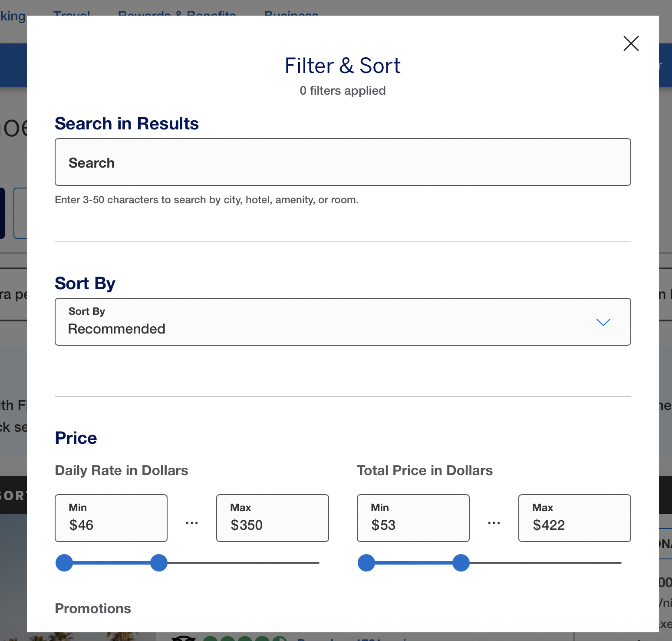Select the 'Daily Rate in Dollars' label

click(122, 470)
